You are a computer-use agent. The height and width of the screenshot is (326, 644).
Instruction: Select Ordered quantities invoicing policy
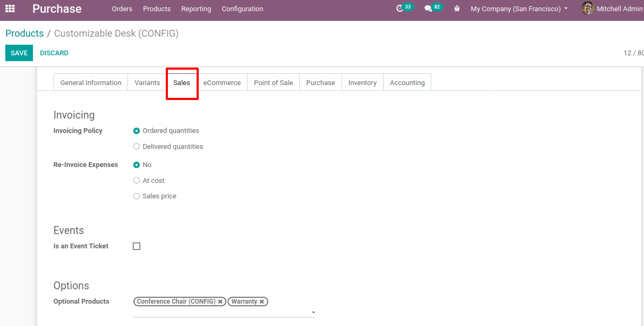[137, 131]
